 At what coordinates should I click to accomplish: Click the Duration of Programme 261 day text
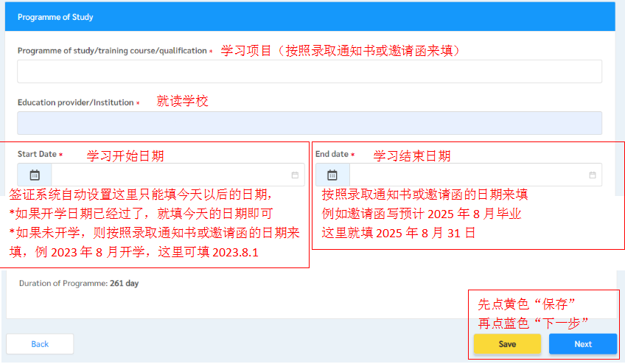tap(78, 283)
